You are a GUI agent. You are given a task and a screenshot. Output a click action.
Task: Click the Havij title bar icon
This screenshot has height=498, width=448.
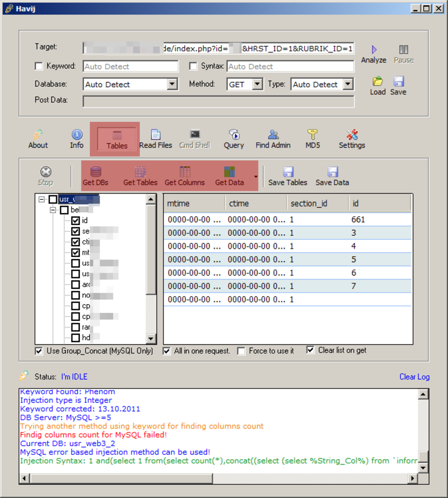click(9, 9)
